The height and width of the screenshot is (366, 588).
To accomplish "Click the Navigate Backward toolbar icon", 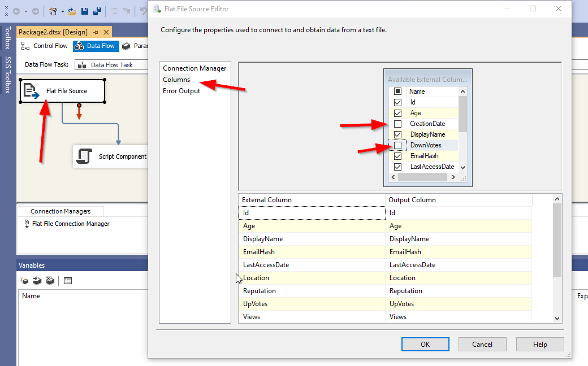I will (16, 11).
